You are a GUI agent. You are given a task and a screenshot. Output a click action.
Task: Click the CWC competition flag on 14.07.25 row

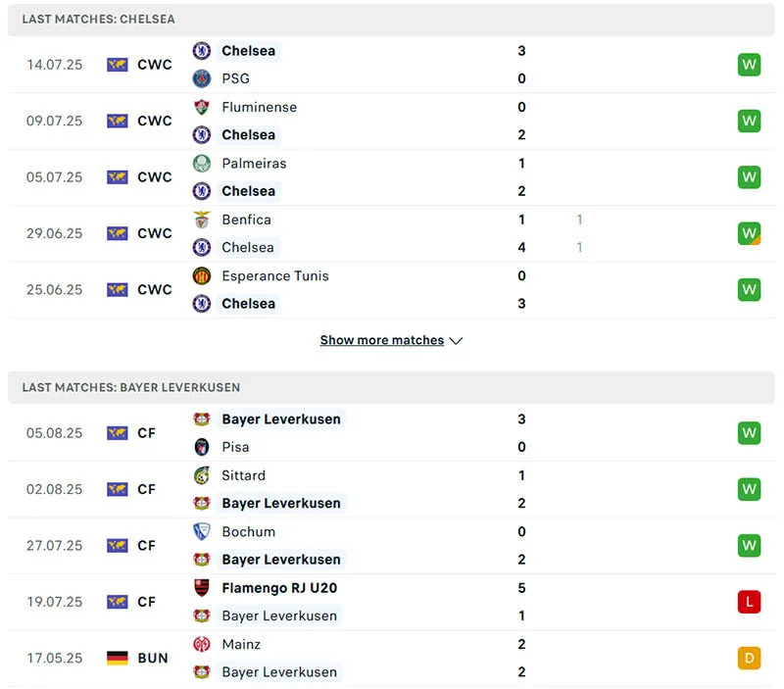point(118,65)
